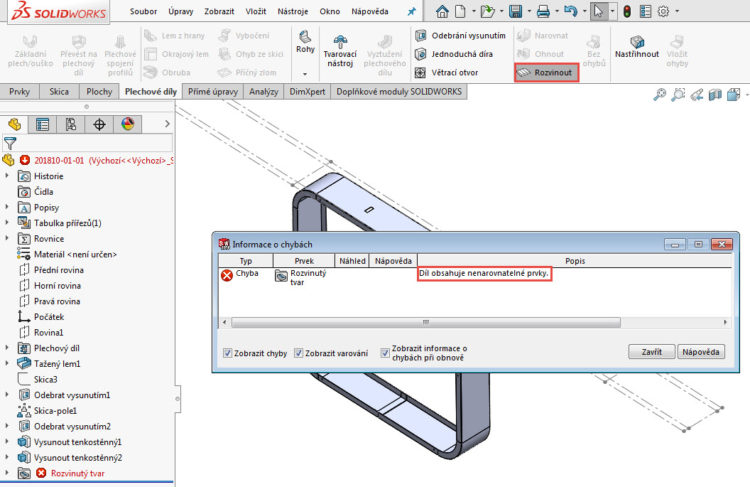Select Vysunout tenkostěnný1 feature
This screenshot has height=487, width=750.
coord(77,442)
